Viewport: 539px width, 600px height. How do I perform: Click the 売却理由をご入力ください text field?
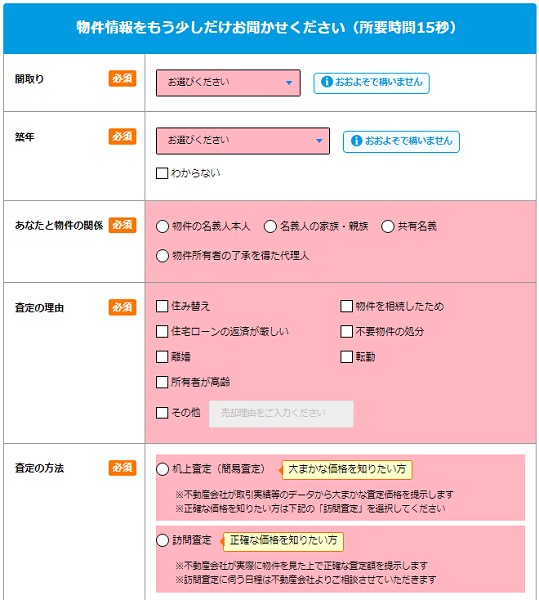coord(281,414)
